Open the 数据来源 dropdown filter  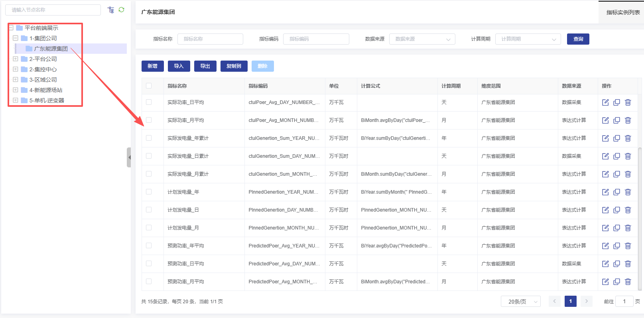[x=422, y=39]
